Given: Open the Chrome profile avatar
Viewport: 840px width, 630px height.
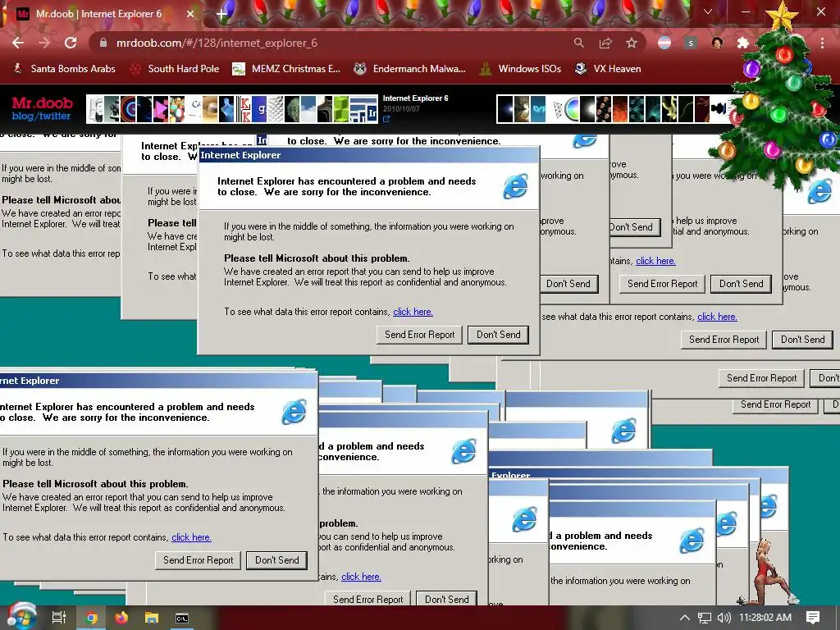Looking at the screenshot, I should pos(717,43).
